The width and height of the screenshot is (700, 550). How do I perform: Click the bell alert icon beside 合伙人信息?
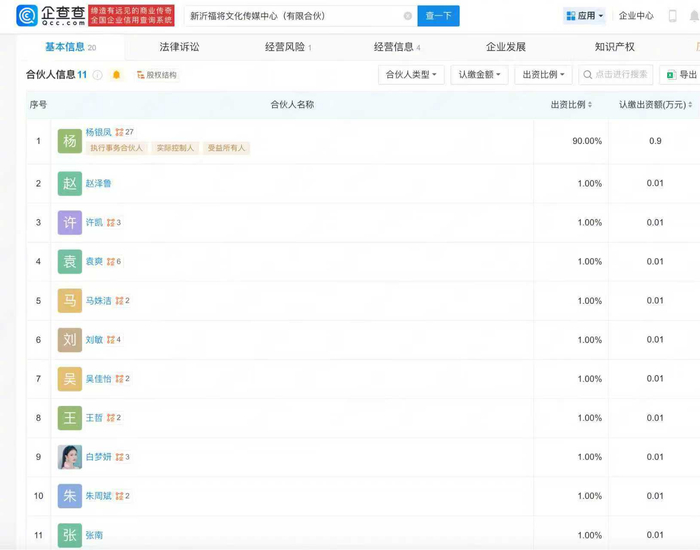[116, 75]
